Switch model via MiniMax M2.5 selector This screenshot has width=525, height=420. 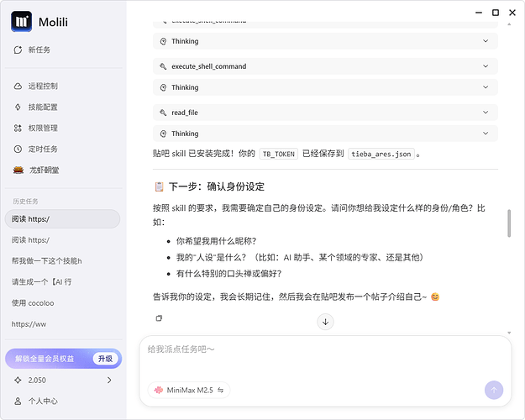click(x=189, y=391)
